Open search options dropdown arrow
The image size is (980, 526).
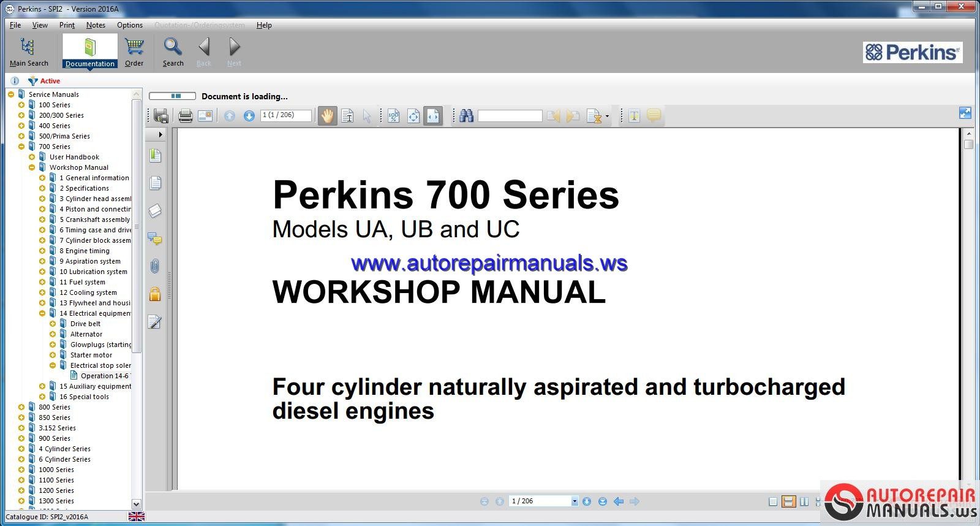(607, 116)
